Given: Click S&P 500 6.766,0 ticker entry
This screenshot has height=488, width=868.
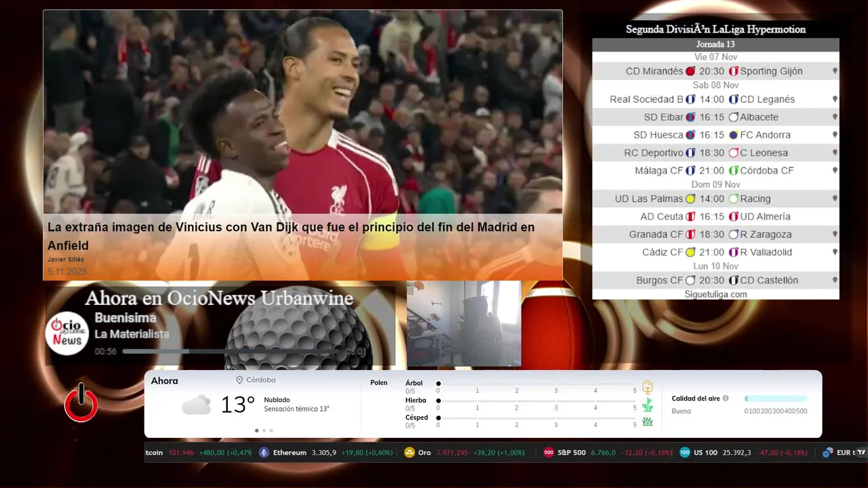Looking at the screenshot, I should pos(608,453).
